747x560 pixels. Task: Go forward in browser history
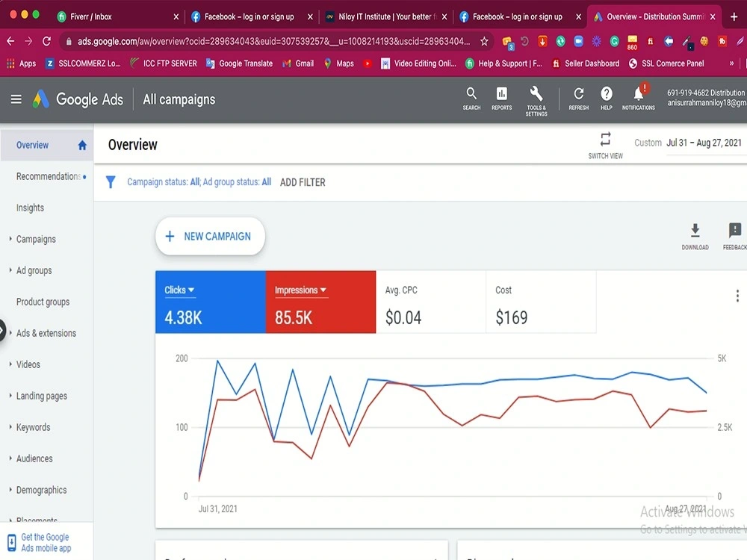pos(28,41)
